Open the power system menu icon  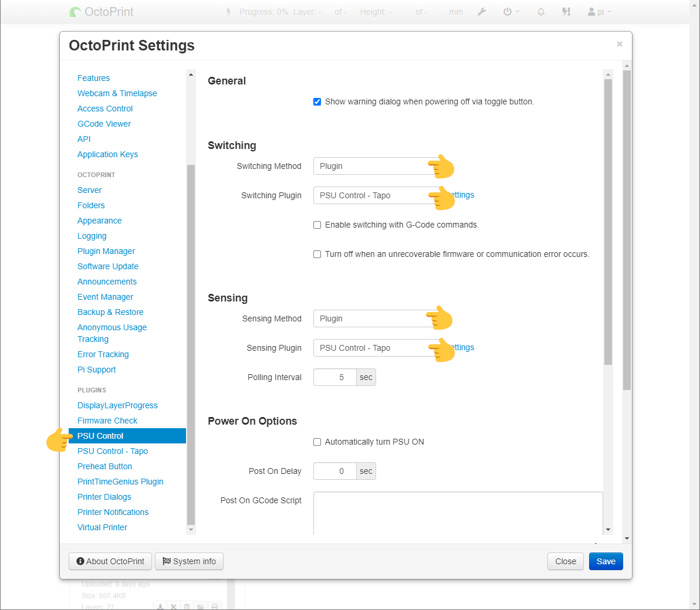click(x=508, y=12)
